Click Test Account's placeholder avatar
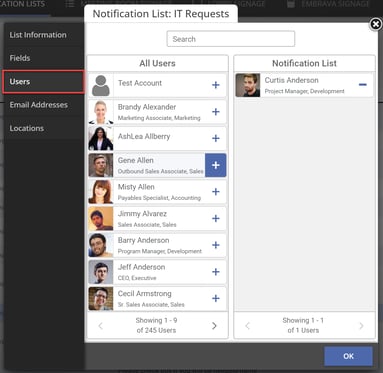Viewport: 383px width, 373px height. (x=101, y=85)
